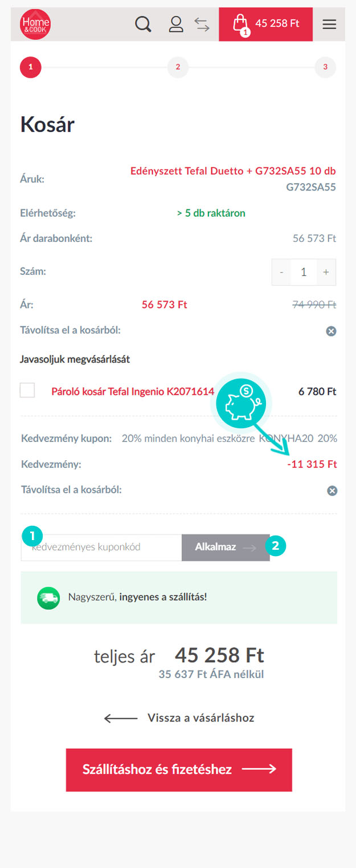The image size is (356, 868).
Task: Open the Edényszett Tefal Duetto product link
Action: tap(233, 171)
